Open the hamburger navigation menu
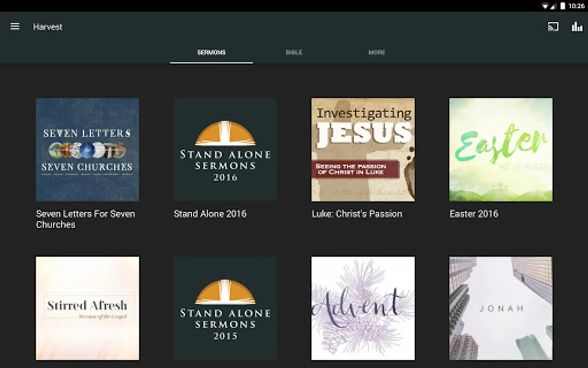The height and width of the screenshot is (368, 588). coord(15,27)
